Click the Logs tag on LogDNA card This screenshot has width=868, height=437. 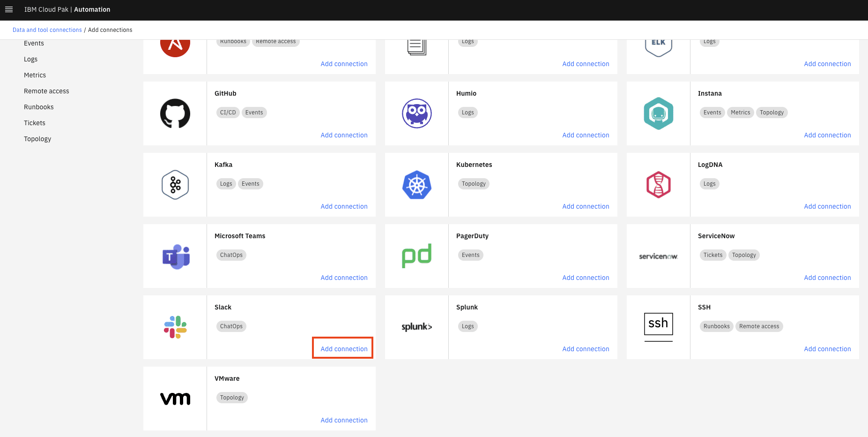(710, 184)
